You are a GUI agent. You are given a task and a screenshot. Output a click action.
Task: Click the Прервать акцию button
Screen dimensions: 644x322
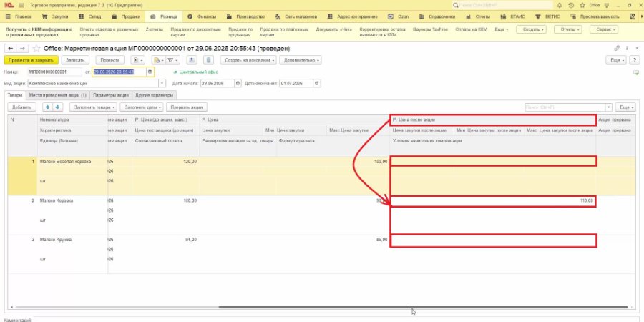pyautogui.click(x=187, y=107)
